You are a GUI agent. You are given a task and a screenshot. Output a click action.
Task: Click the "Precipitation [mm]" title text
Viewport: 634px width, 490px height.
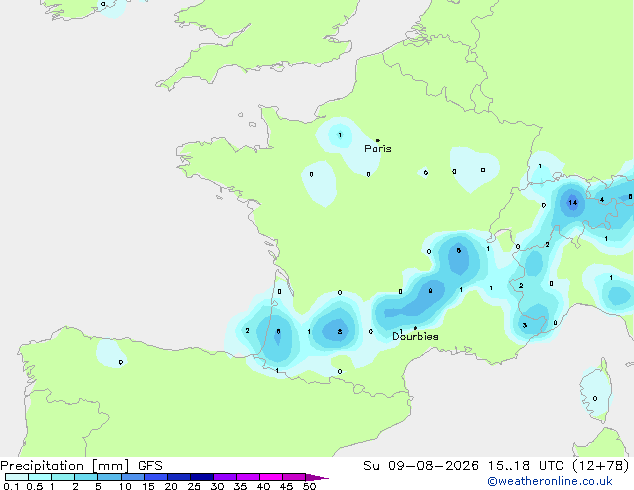tap(65, 466)
